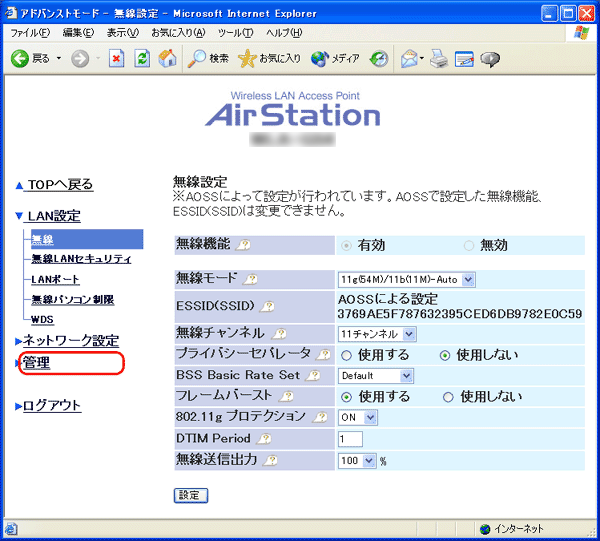Click the AirStation logo
The height and width of the screenshot is (541, 600).
[293, 114]
